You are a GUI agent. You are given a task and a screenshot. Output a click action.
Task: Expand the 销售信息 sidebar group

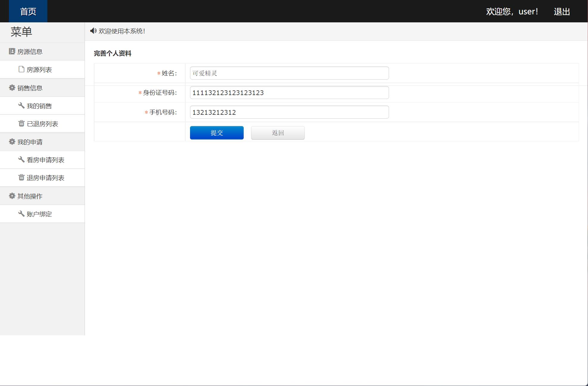[x=30, y=88]
